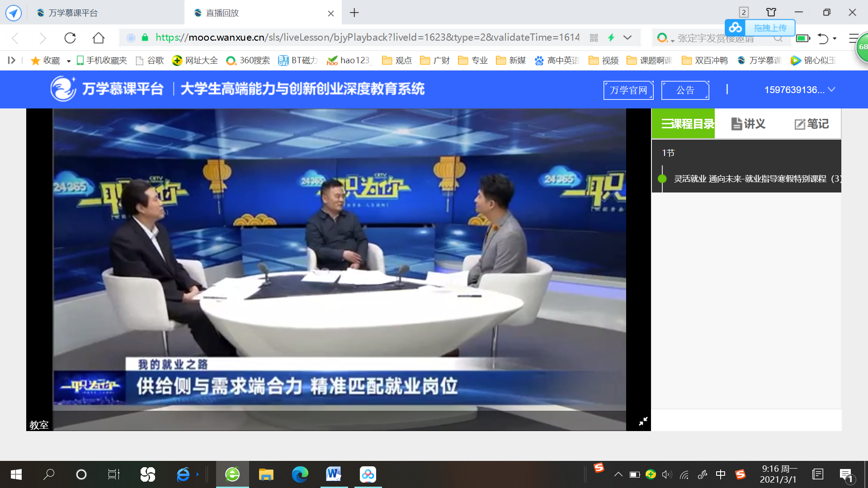Exit fullscreen with video shrink icon

click(643, 421)
